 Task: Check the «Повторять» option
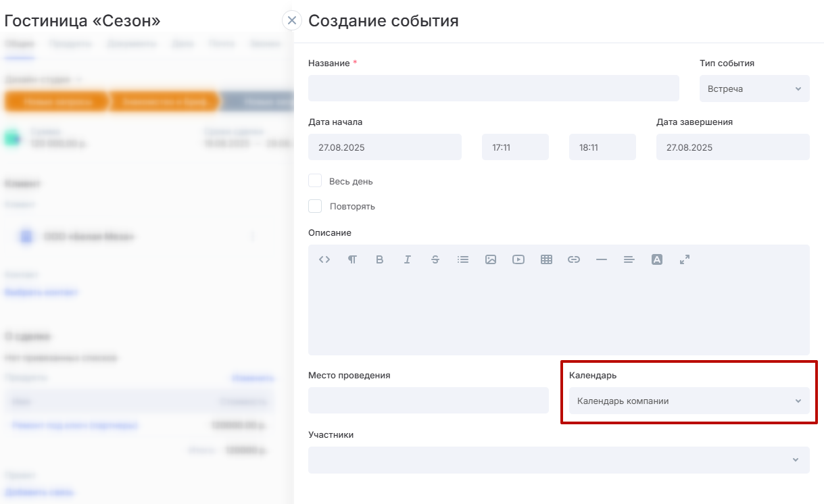pyautogui.click(x=315, y=206)
